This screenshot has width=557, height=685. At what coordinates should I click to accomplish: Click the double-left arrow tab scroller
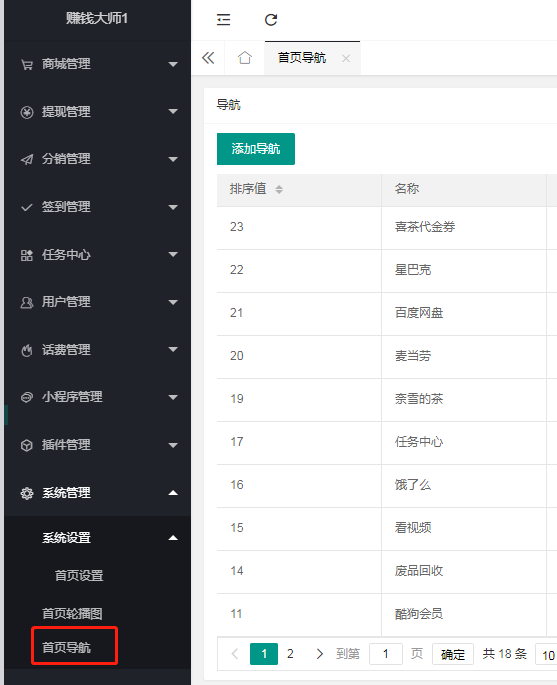click(208, 58)
